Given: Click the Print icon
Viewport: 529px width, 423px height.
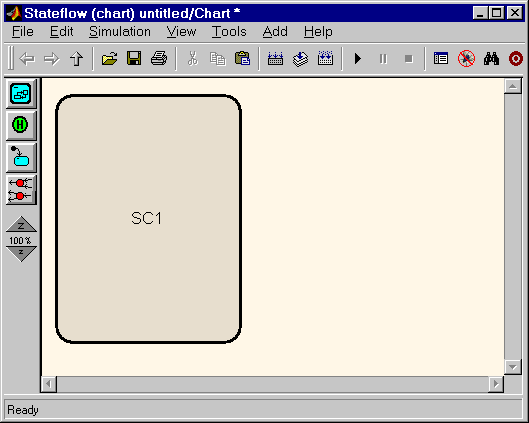Looking at the screenshot, I should point(159,59).
